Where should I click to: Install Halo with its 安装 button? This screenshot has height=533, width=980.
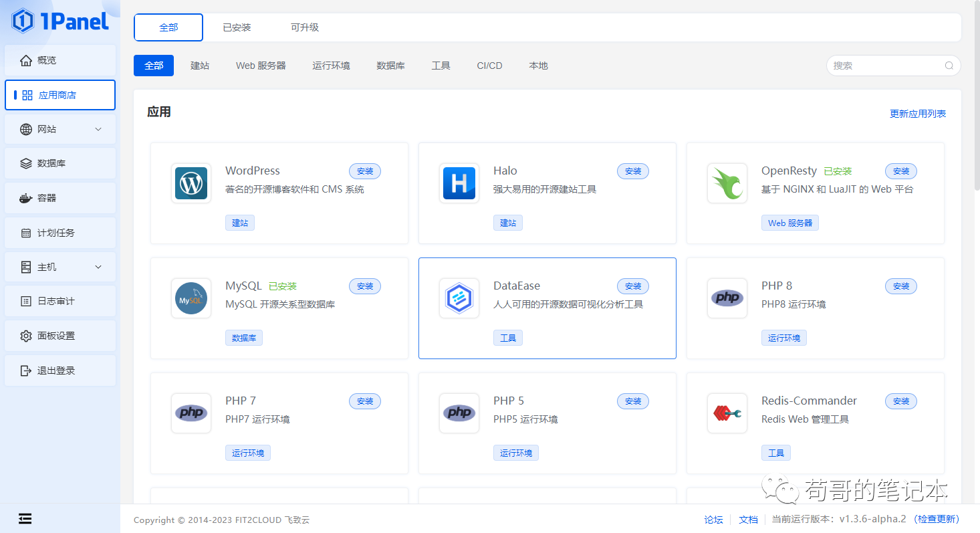point(633,171)
